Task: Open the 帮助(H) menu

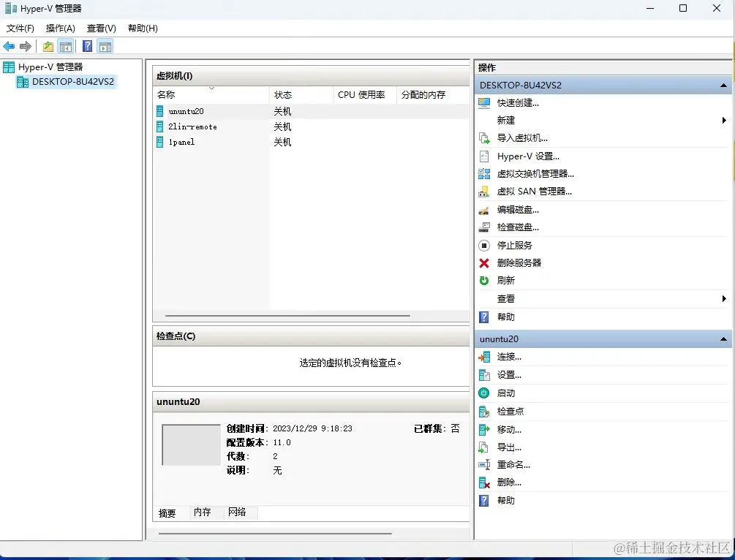Action: click(143, 28)
